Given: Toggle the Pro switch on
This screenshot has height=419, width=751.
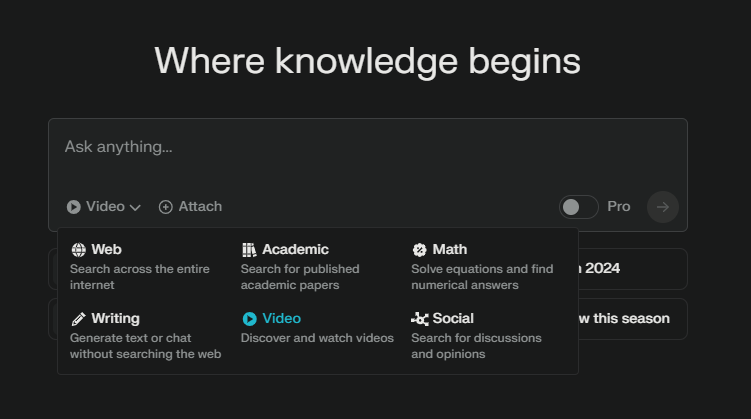Looking at the screenshot, I should (579, 207).
